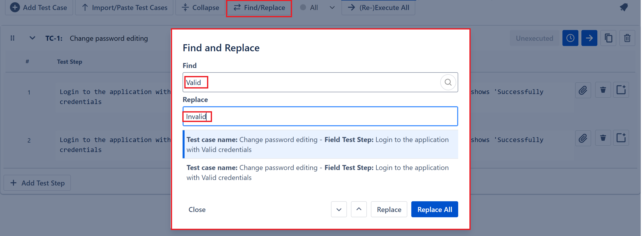The image size is (644, 236).
Task: Click the search magnifier icon in Find field
Action: click(x=448, y=82)
